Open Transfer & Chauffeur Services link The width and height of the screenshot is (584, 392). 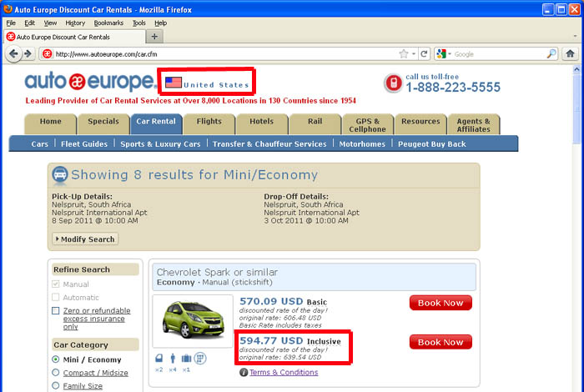pyautogui.click(x=269, y=144)
